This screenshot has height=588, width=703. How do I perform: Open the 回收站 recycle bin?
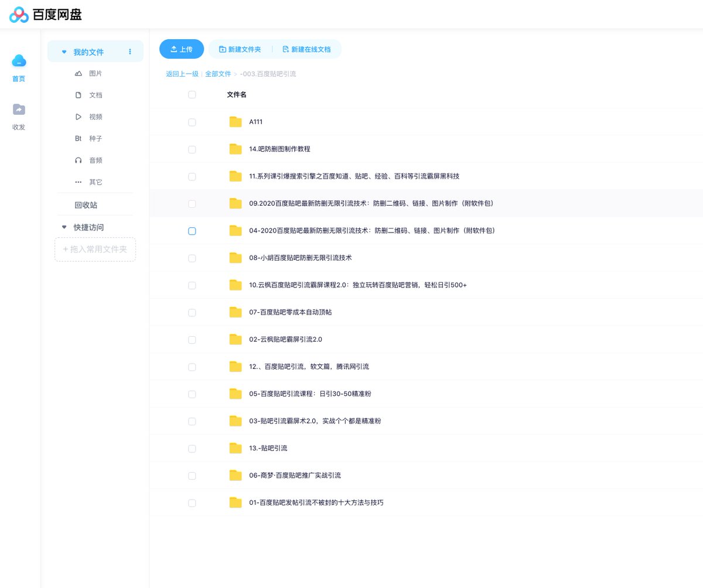(x=86, y=205)
